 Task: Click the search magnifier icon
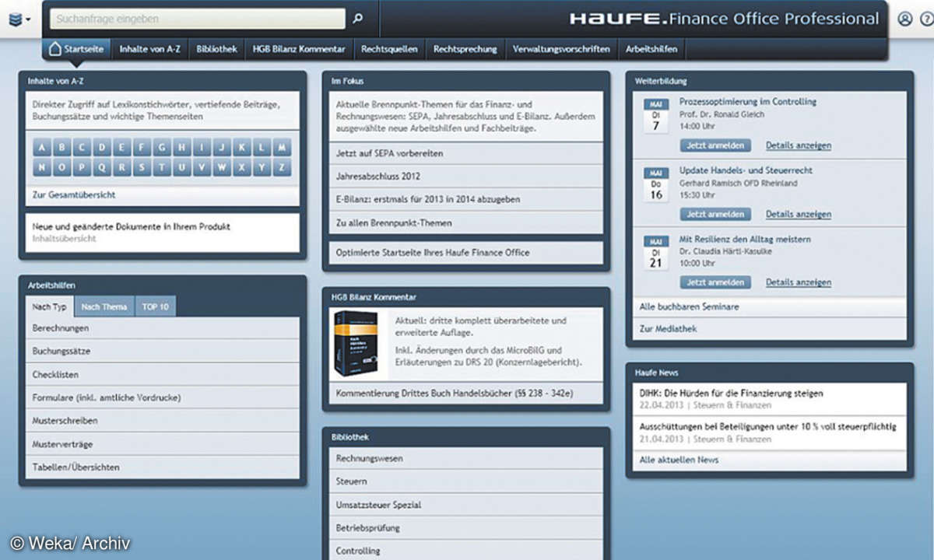358,19
